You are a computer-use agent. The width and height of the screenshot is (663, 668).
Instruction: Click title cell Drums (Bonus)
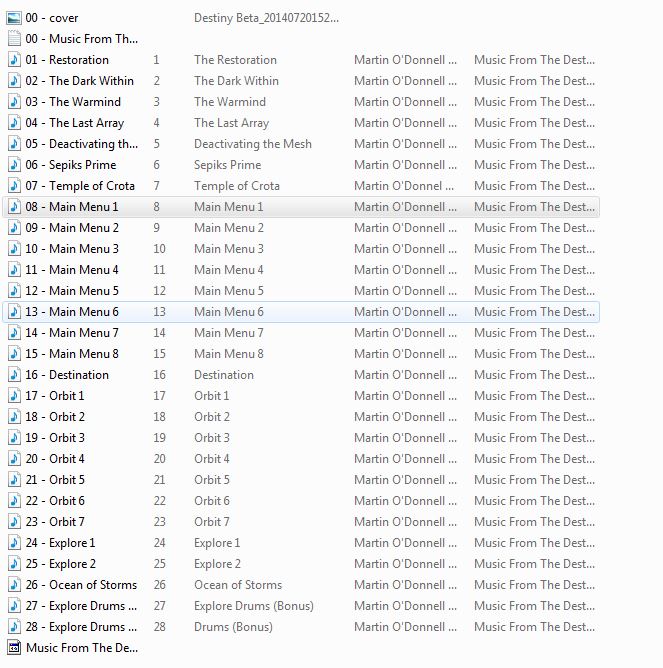(x=233, y=627)
